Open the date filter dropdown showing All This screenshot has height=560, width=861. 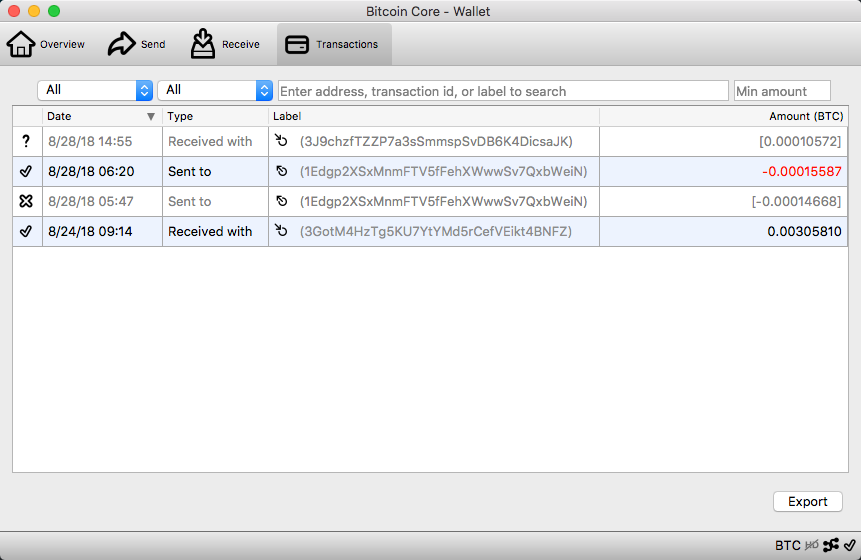pos(95,90)
